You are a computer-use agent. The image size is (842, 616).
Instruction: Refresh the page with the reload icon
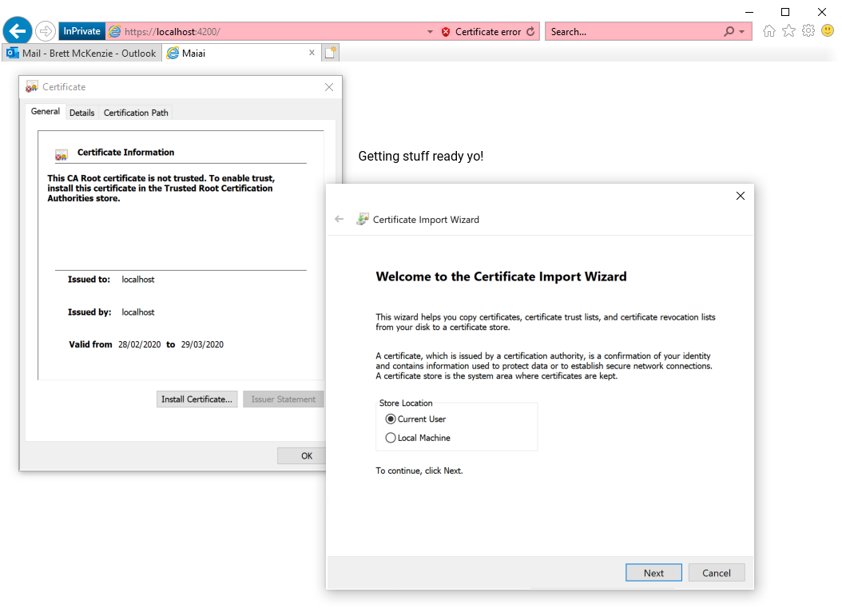tap(530, 31)
